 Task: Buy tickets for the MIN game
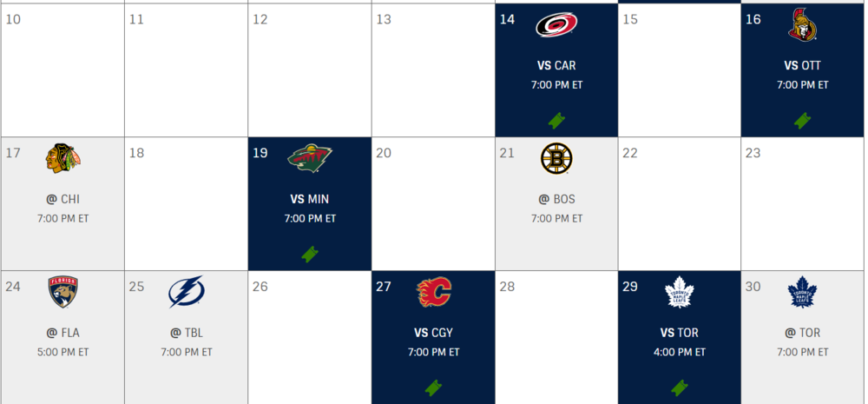(x=310, y=255)
